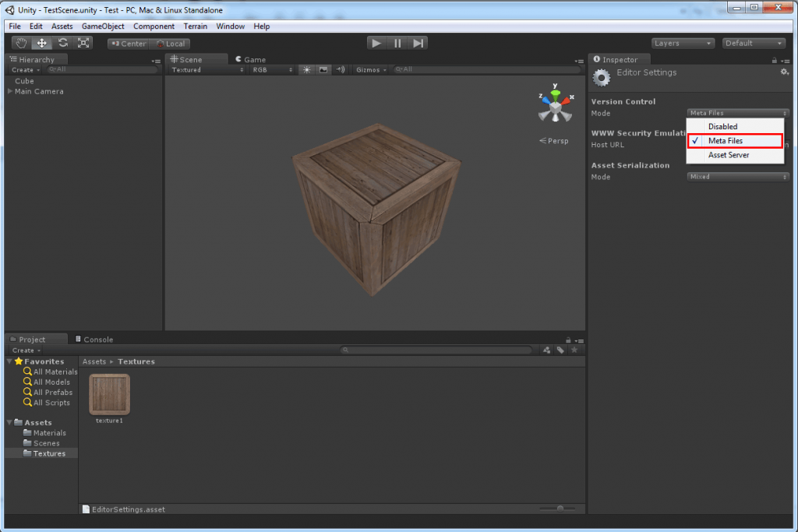Open the RGB render mode dropdown

coord(272,69)
